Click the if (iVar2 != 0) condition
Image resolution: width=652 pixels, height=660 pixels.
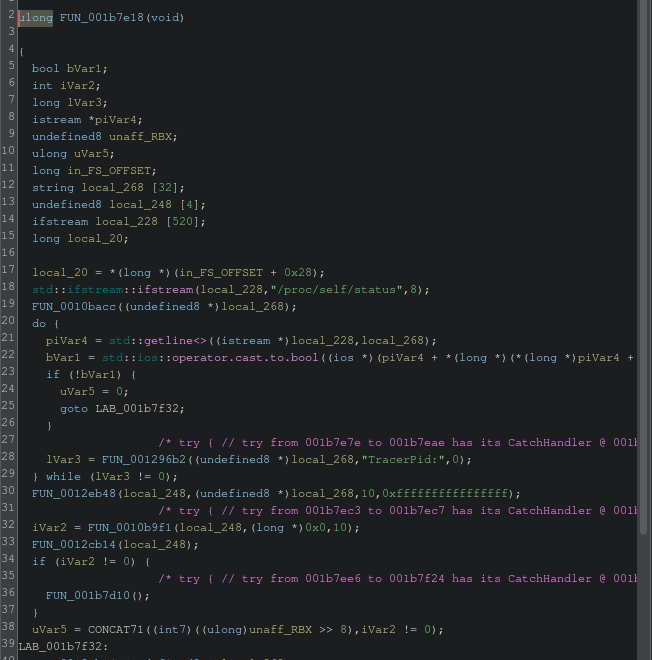tap(84, 562)
